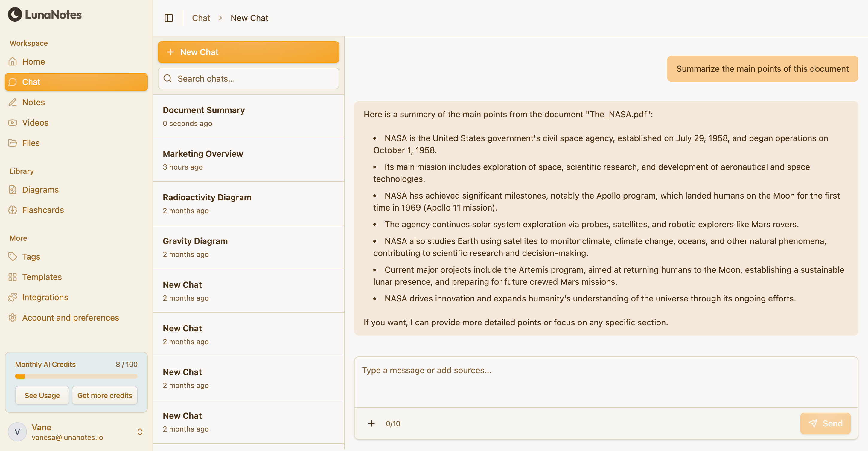
Task: Click the plus icon to add sources
Action: pos(371,423)
